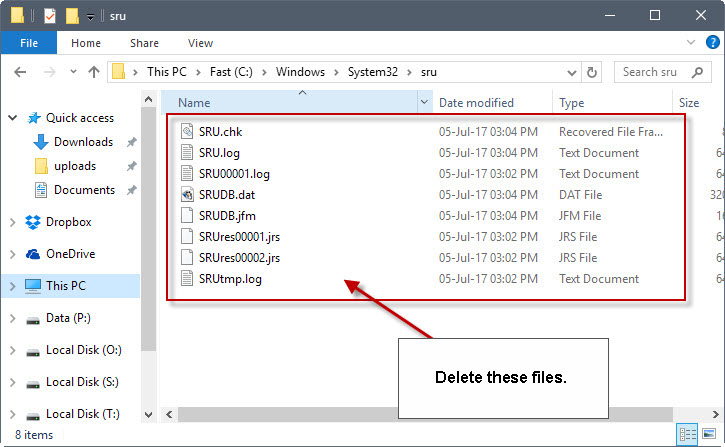
Task: Switch to the Home ribbon tab
Action: (86, 43)
